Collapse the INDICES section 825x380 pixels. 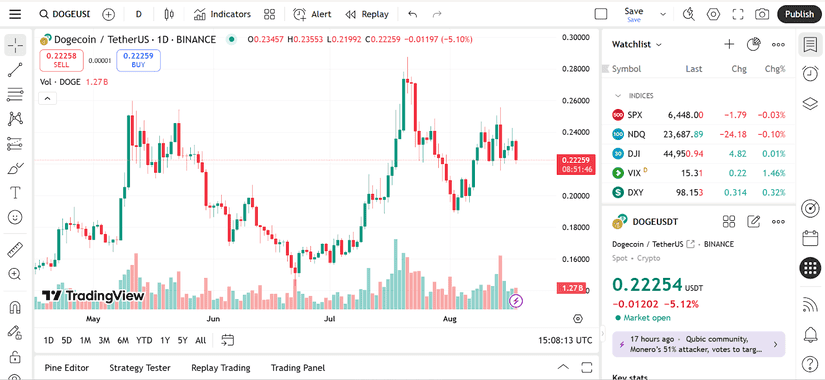pyautogui.click(x=618, y=96)
